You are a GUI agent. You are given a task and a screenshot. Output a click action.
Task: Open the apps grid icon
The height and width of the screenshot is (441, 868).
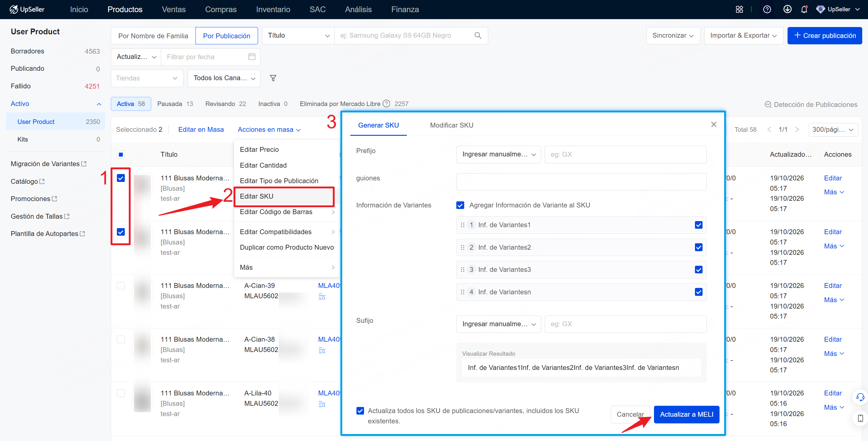tap(739, 9)
